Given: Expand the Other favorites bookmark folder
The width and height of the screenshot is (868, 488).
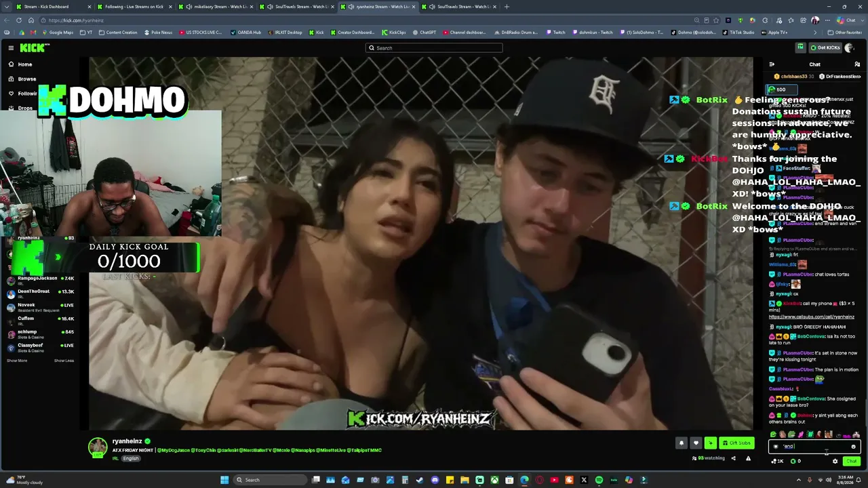Looking at the screenshot, I should pos(844,33).
